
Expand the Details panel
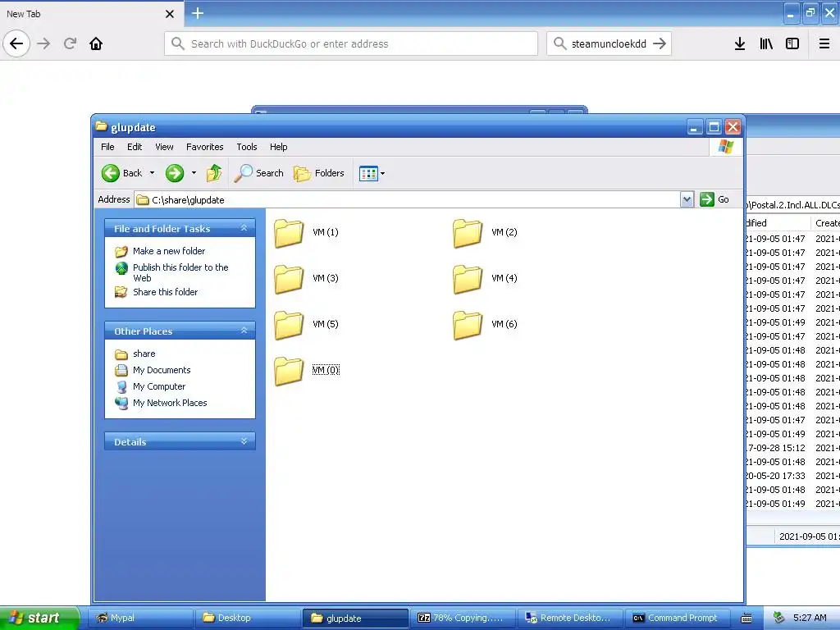pyautogui.click(x=244, y=441)
